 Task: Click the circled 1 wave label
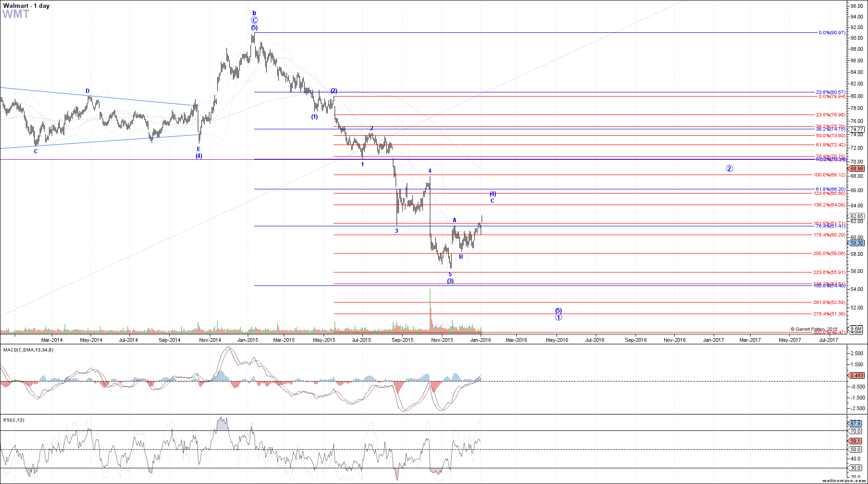[x=558, y=317]
